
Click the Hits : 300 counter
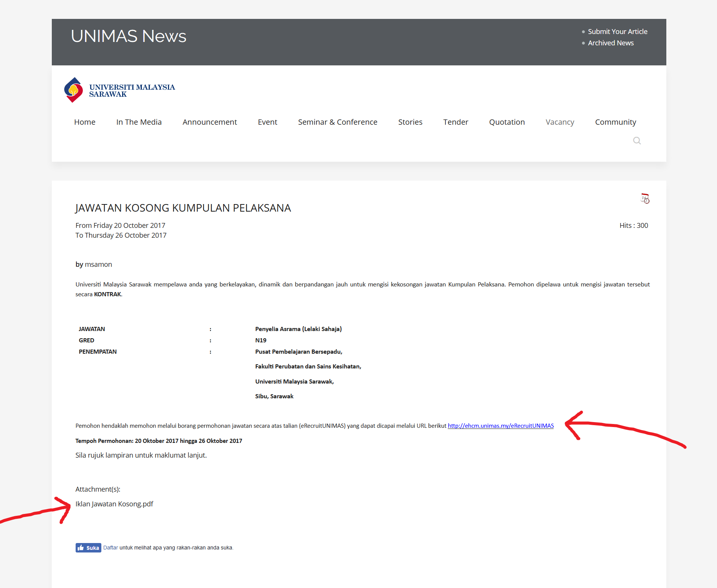(x=633, y=226)
